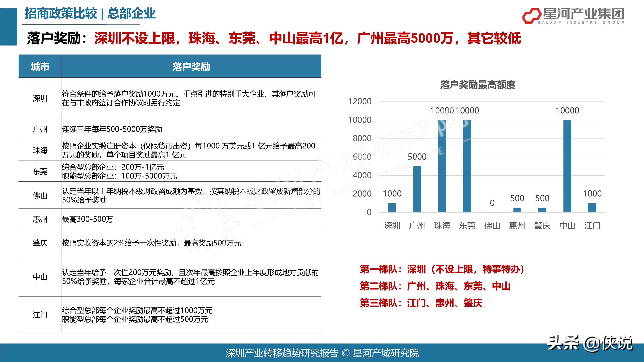
Task: Click the 肇庆 bar in the chart
Action: 542,210
